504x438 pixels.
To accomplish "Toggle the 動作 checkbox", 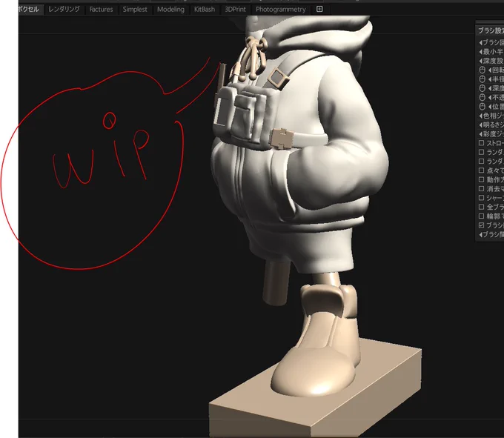I will point(481,179).
